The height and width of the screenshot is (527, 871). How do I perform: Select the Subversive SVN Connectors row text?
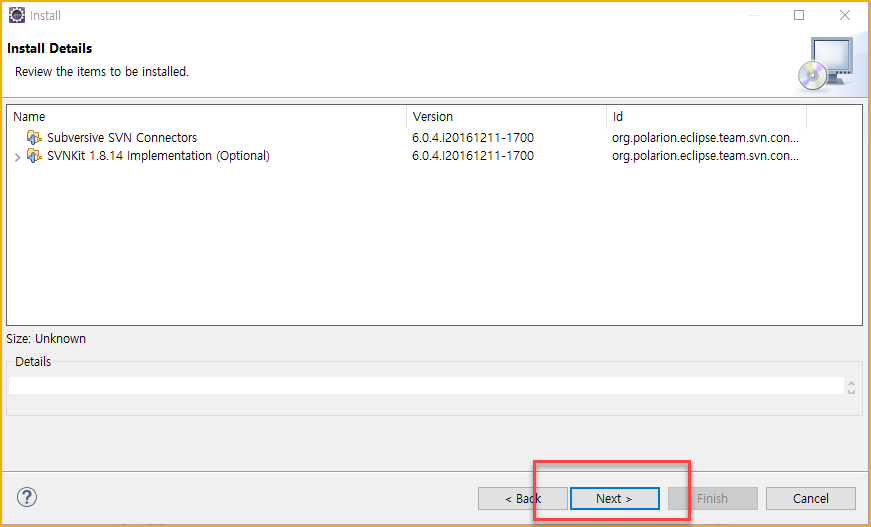click(122, 137)
